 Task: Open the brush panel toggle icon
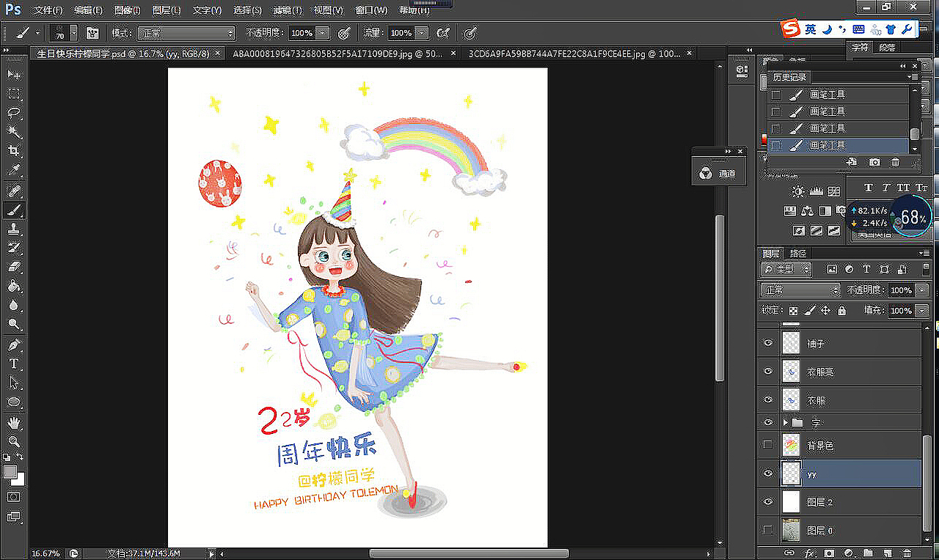point(92,33)
